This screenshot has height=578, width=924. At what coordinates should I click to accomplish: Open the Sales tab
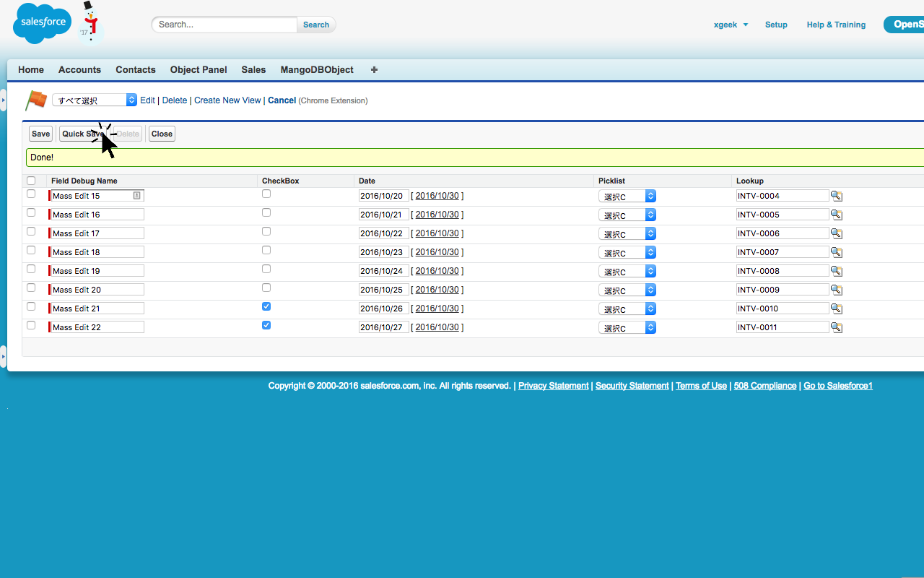coord(253,70)
